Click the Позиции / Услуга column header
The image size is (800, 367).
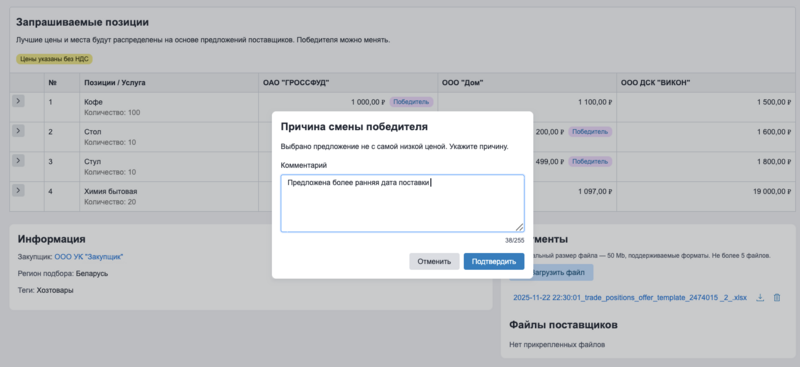point(115,83)
